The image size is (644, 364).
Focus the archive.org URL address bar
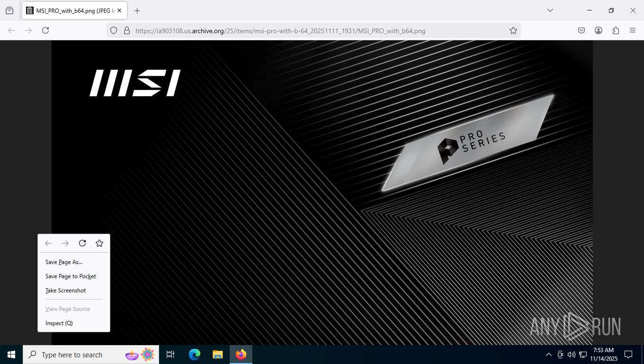coord(313,30)
